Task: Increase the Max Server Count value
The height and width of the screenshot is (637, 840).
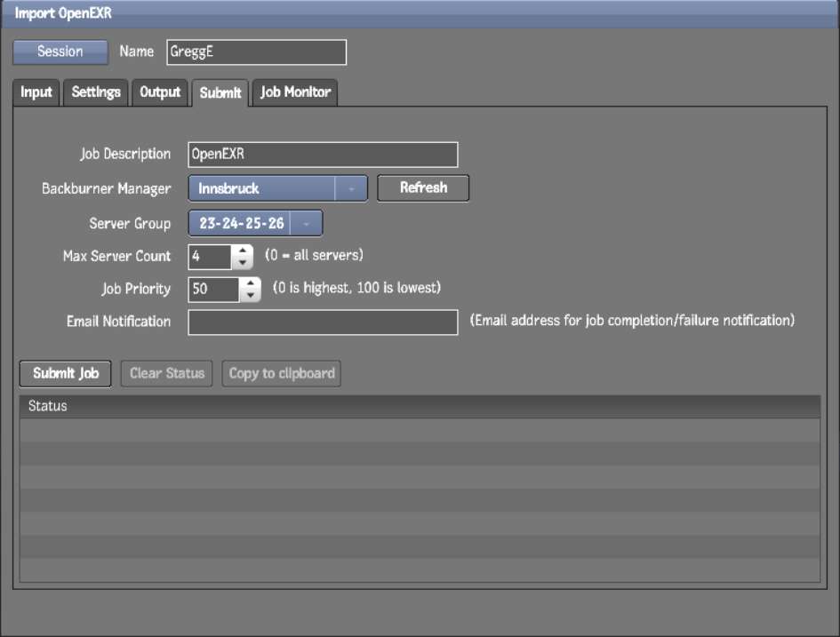Action: click(243, 251)
